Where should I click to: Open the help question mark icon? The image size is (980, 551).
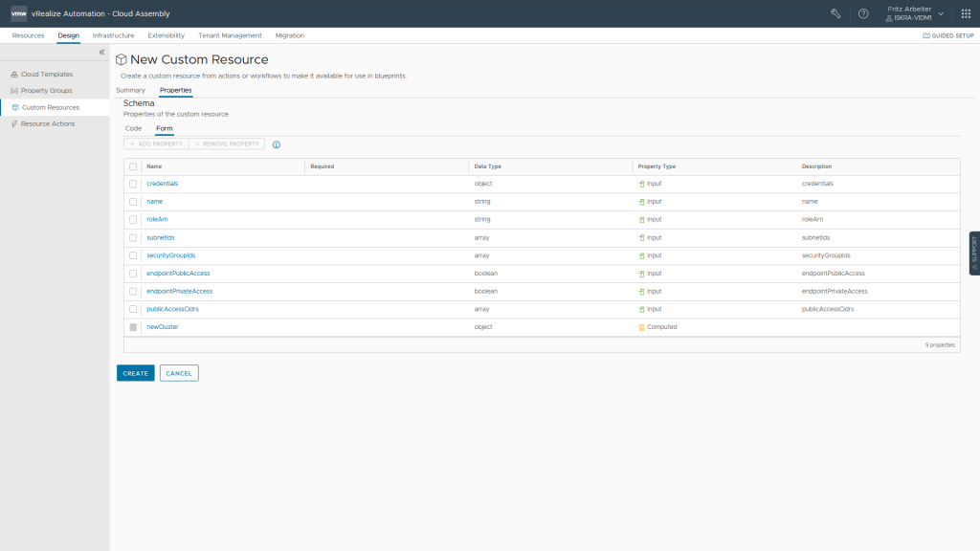tap(863, 13)
